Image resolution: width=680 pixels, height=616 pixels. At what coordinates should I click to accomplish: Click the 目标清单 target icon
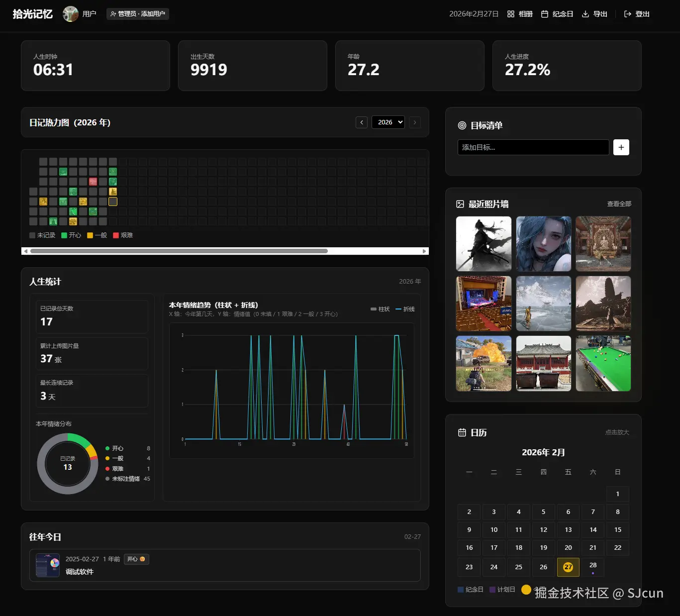[462, 125]
